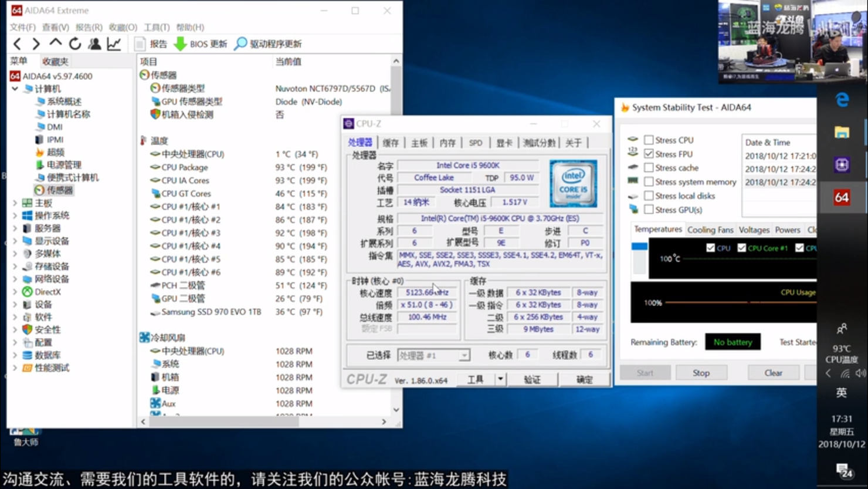Screen dimensions: 868x489
Task: Open File Explorer from the taskbar
Action: (842, 132)
